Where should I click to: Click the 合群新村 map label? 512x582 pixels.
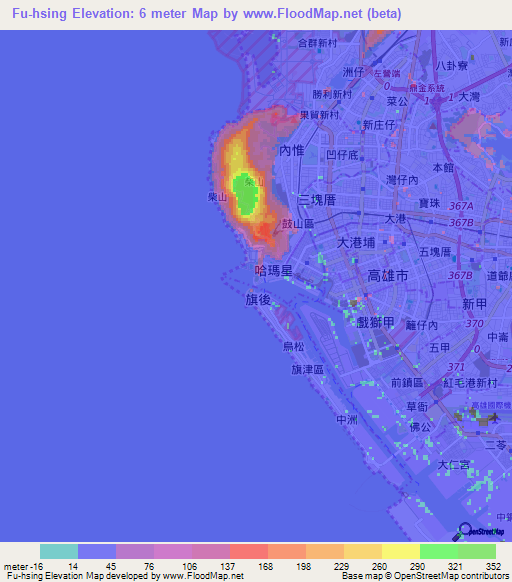click(x=318, y=43)
